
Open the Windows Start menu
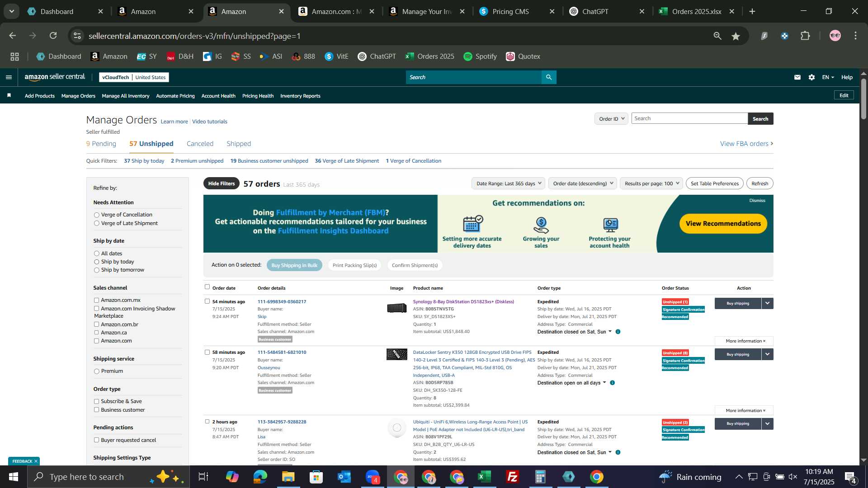click(x=14, y=477)
